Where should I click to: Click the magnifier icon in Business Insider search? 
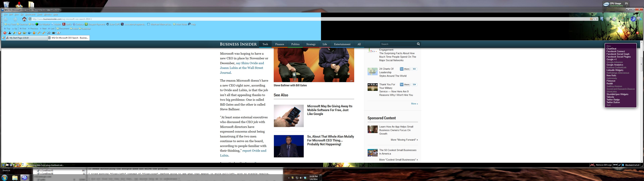click(x=418, y=44)
